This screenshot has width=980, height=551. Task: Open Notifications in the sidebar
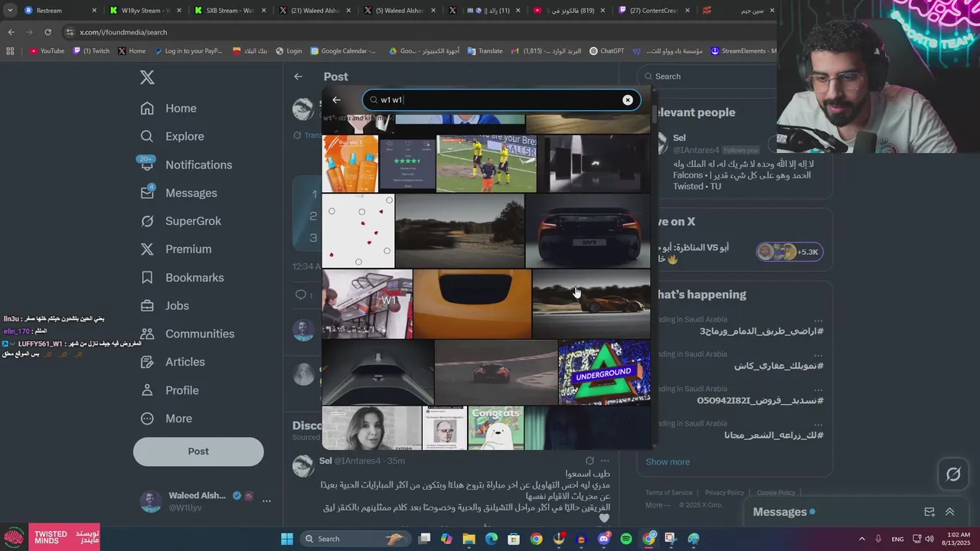click(185, 165)
